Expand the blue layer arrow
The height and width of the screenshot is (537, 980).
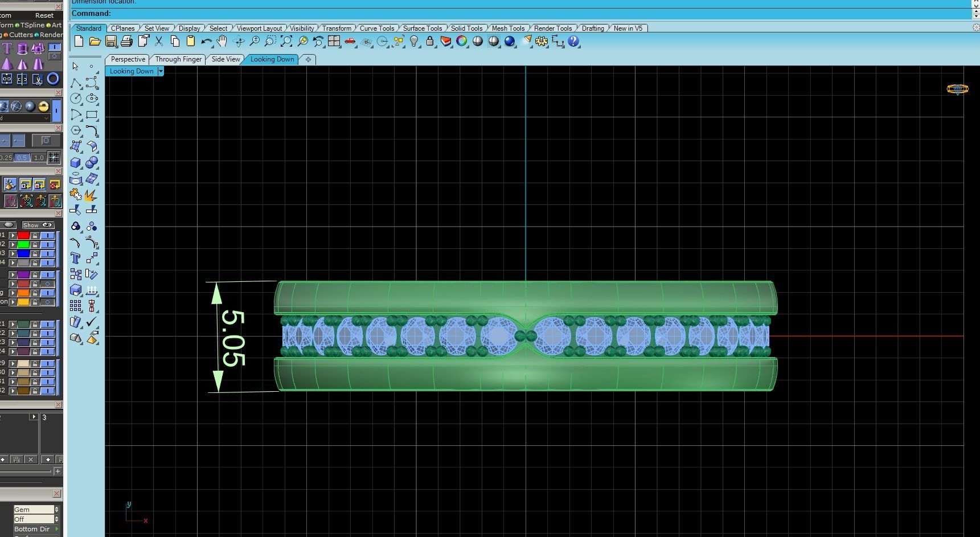(x=13, y=253)
